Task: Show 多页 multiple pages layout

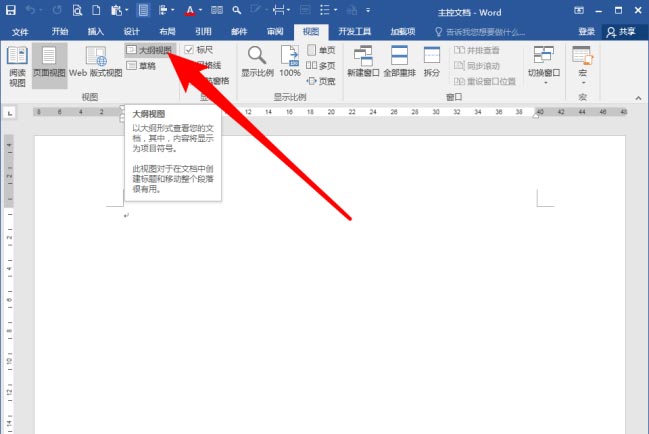Action: pyautogui.click(x=321, y=65)
